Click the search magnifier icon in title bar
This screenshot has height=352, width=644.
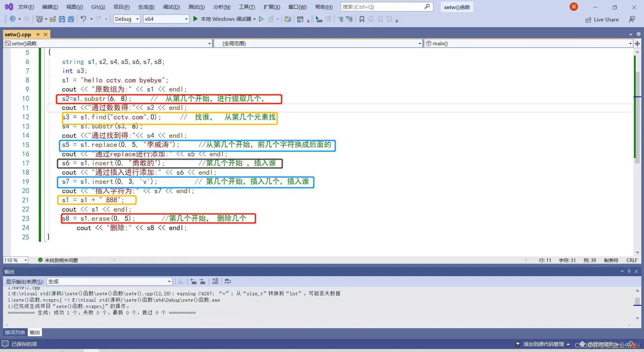tap(427, 6)
